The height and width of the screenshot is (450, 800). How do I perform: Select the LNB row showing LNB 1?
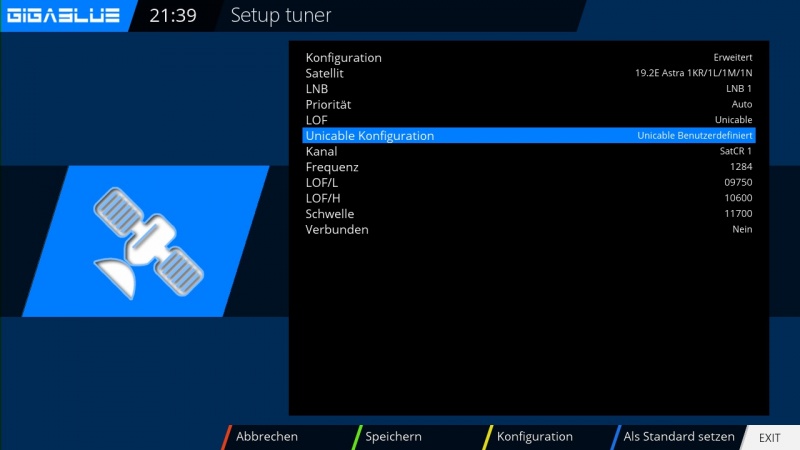[x=528, y=89]
